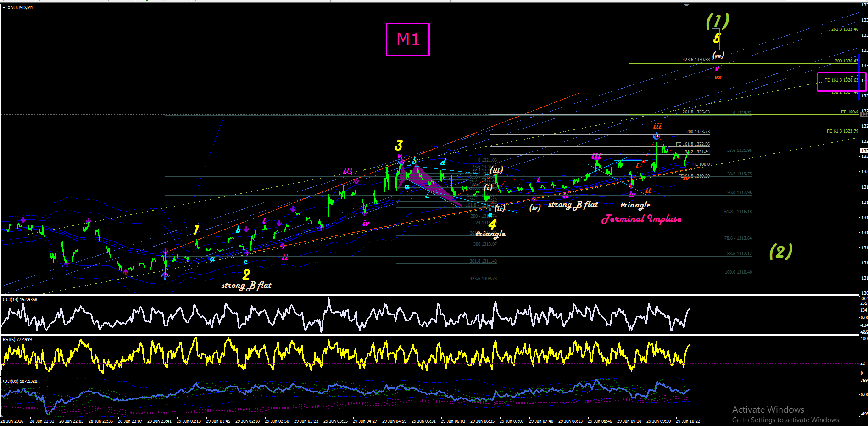Click the RSI(5) 77.4999 indicator label
The image size is (868, 426).
tap(17, 340)
